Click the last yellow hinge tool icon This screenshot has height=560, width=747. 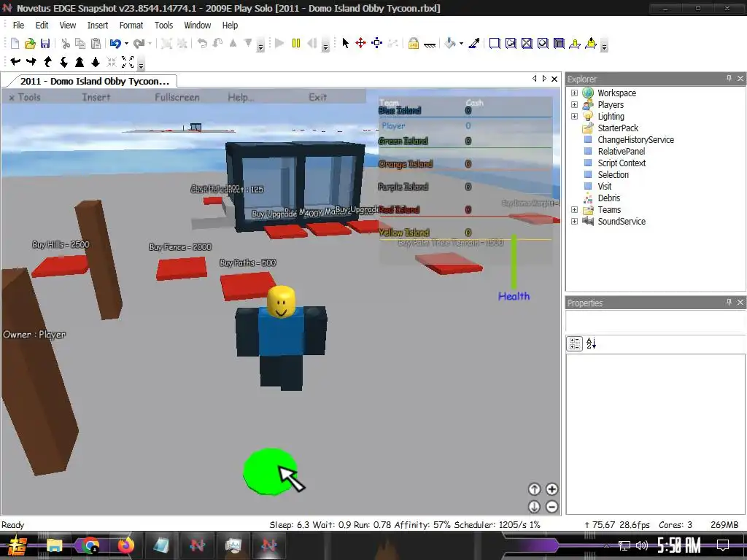point(591,43)
